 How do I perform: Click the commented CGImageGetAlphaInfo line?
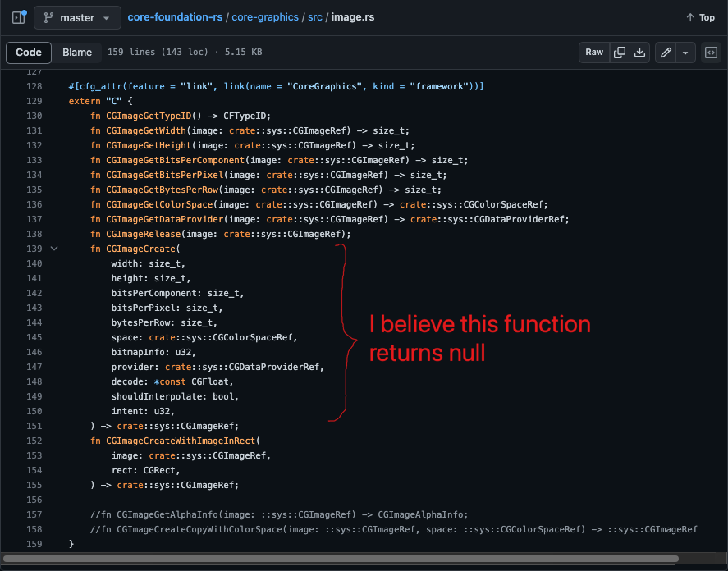(279, 515)
